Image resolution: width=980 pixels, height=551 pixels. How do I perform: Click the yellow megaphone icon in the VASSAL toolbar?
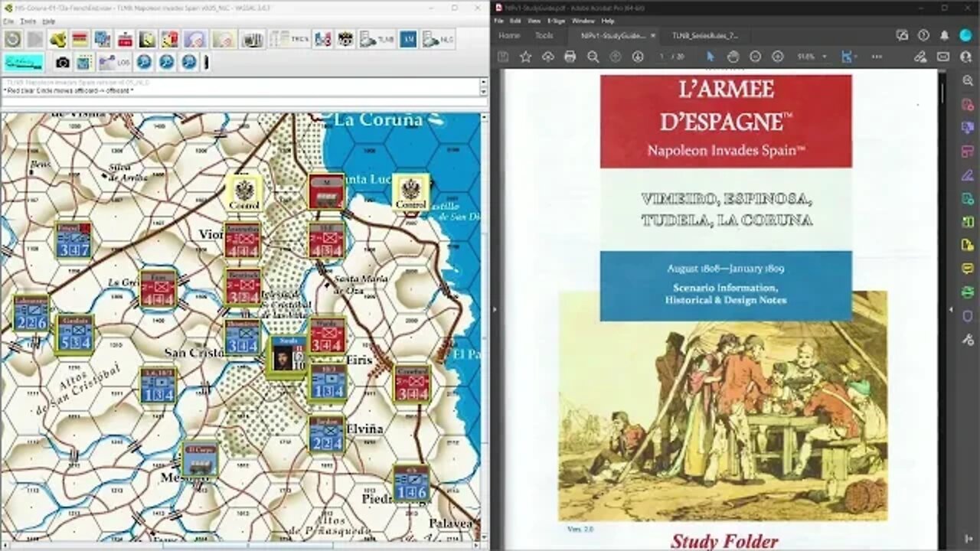click(57, 39)
